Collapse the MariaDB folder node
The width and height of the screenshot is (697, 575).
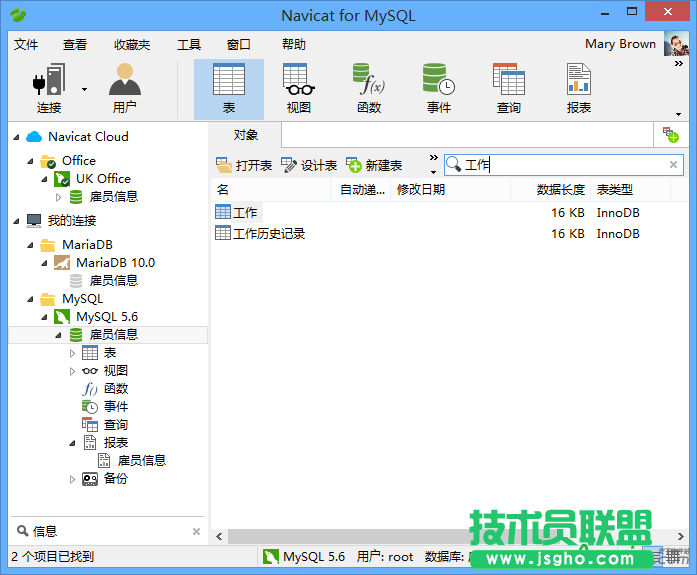(30, 245)
